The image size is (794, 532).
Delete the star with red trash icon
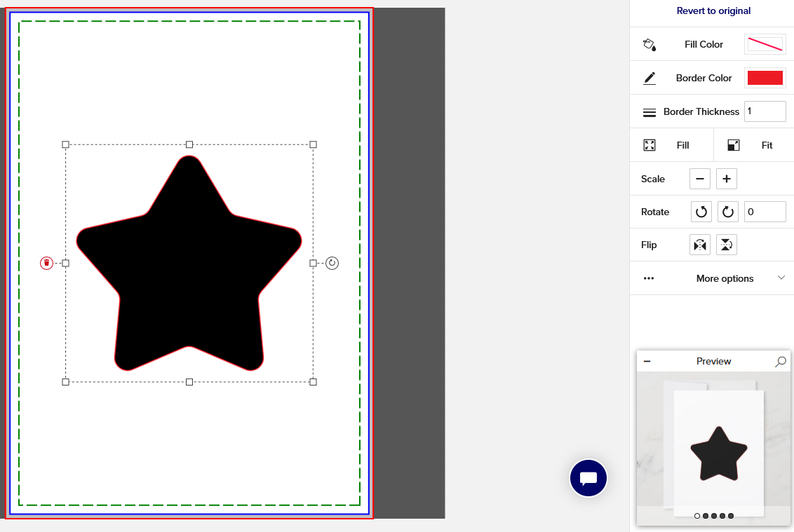pos(46,264)
